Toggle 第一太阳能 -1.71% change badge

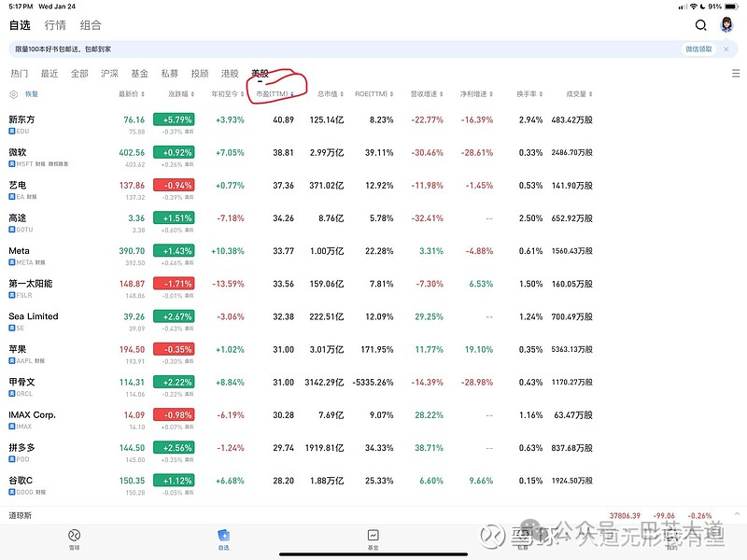click(174, 284)
